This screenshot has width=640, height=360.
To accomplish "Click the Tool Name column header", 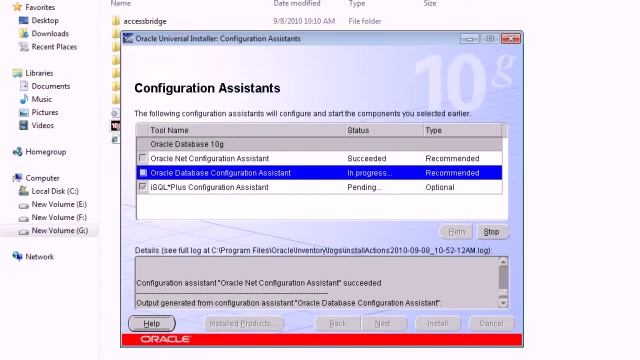I will tap(247, 130).
